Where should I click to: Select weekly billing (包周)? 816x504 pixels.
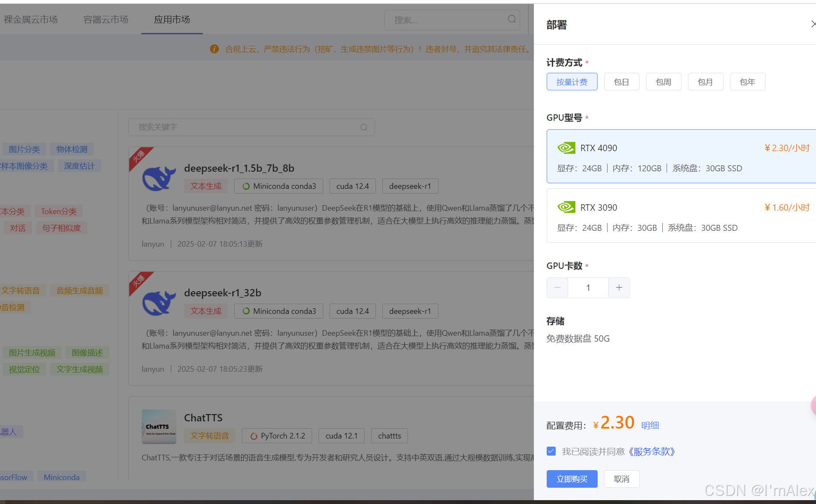(664, 82)
